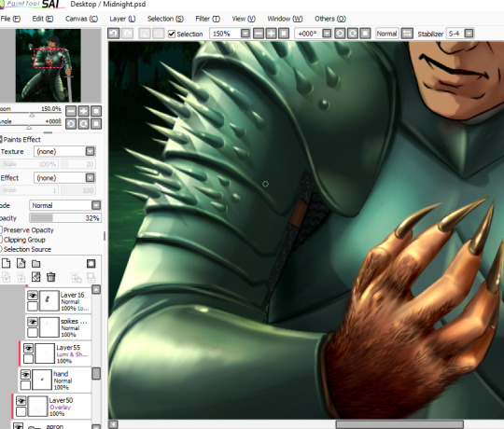Click the layer list scroll up arrow

pos(96,290)
